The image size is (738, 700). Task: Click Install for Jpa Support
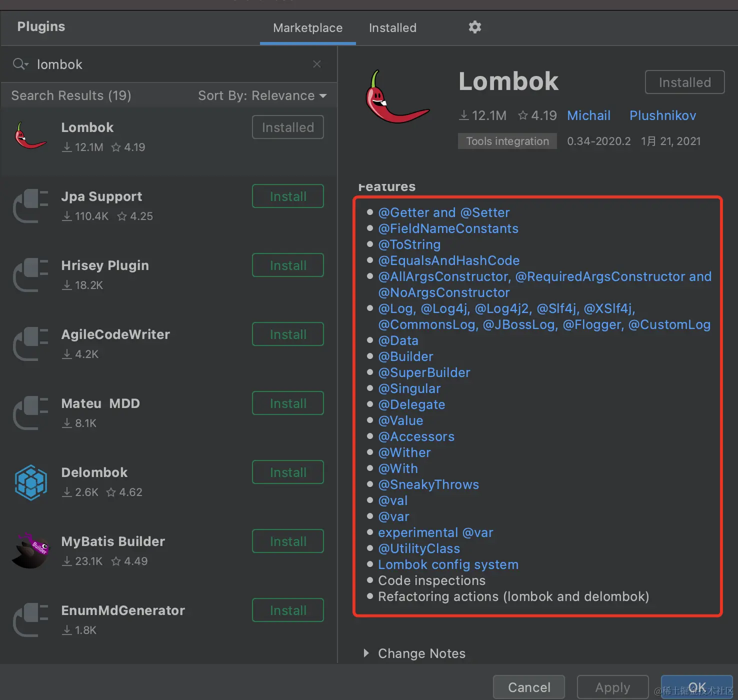pos(287,196)
